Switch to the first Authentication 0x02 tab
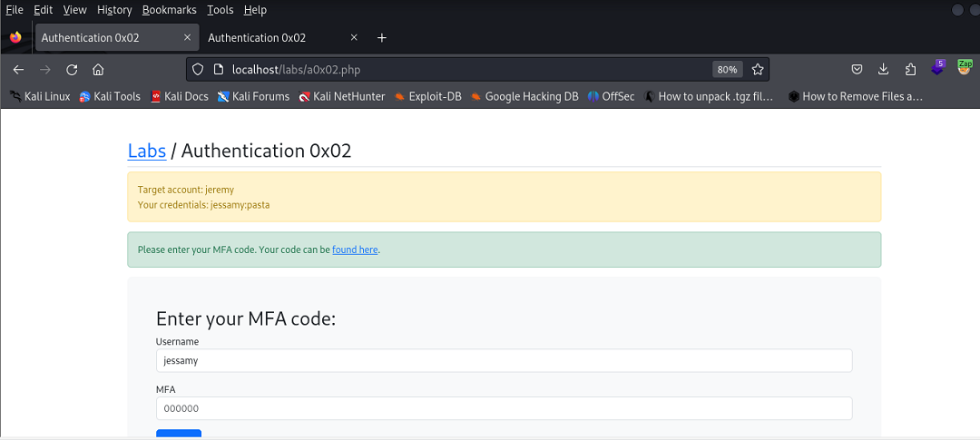 click(x=117, y=37)
